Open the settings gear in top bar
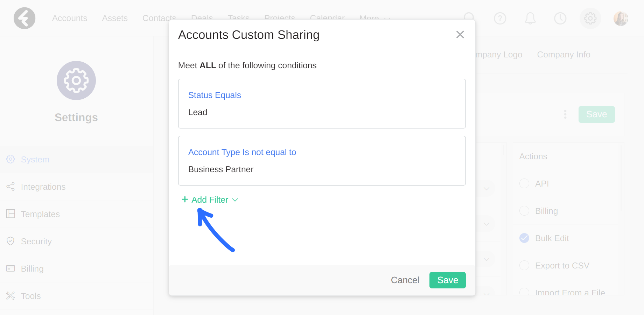 click(x=590, y=18)
